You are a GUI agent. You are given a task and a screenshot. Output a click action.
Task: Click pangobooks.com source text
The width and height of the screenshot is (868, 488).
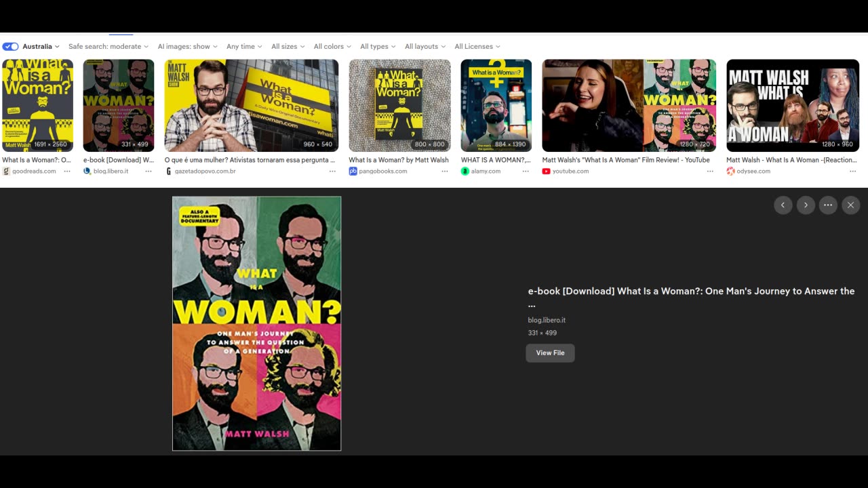[x=383, y=171]
